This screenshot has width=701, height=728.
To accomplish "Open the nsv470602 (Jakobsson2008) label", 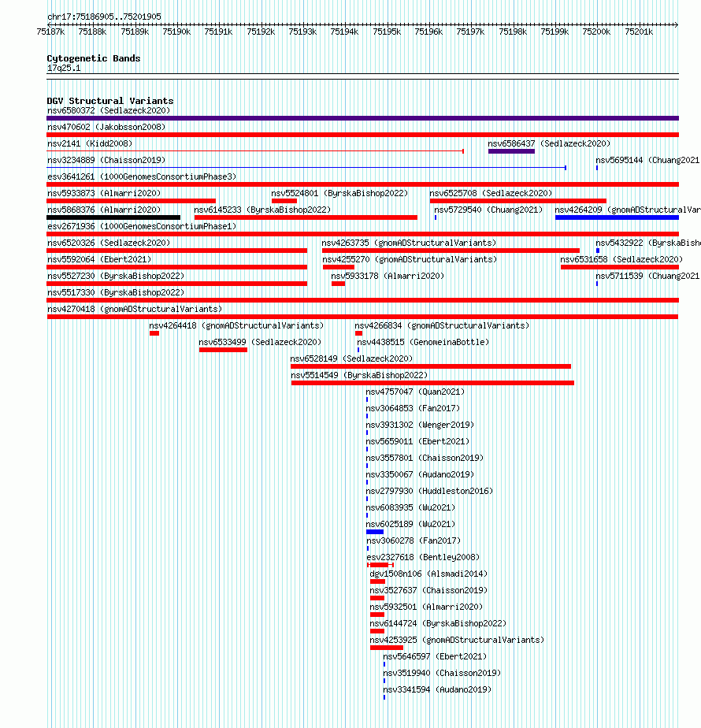I will 106,127.
